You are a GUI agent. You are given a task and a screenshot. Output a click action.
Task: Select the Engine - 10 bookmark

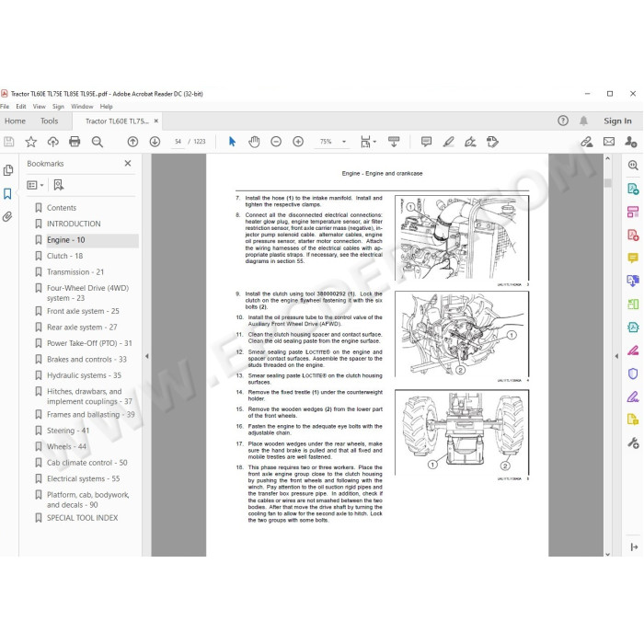tap(65, 240)
